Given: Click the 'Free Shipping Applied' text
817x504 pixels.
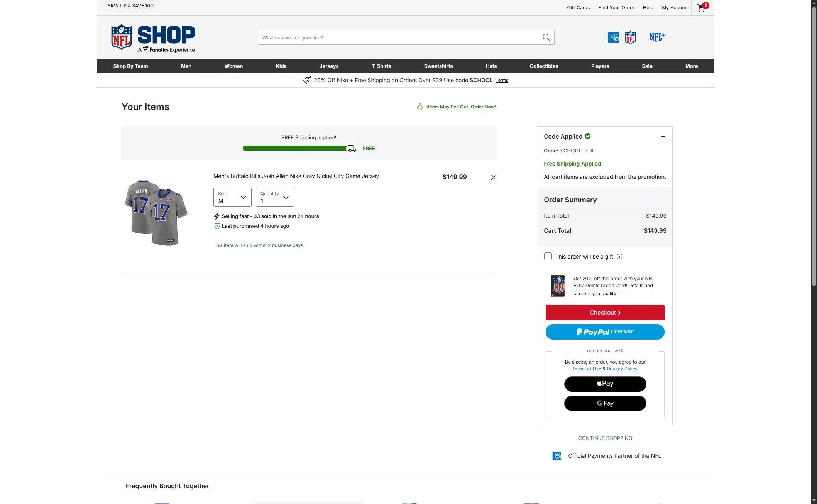Looking at the screenshot, I should pos(572,164).
